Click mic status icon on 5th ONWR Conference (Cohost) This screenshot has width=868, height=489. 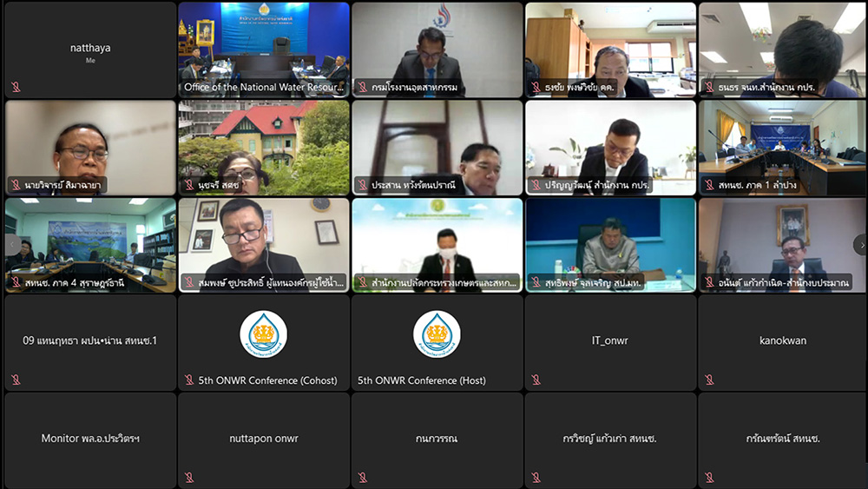pyautogui.click(x=189, y=380)
